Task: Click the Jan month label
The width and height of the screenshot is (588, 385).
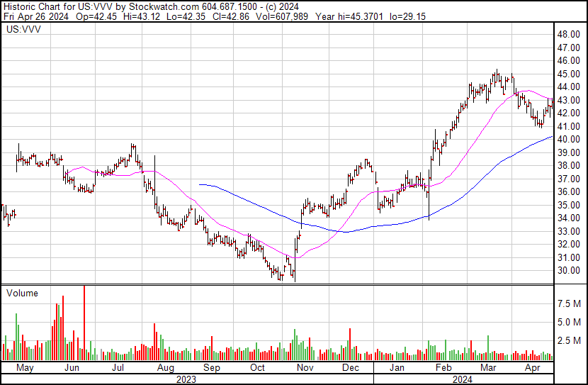Action: pyautogui.click(x=397, y=368)
